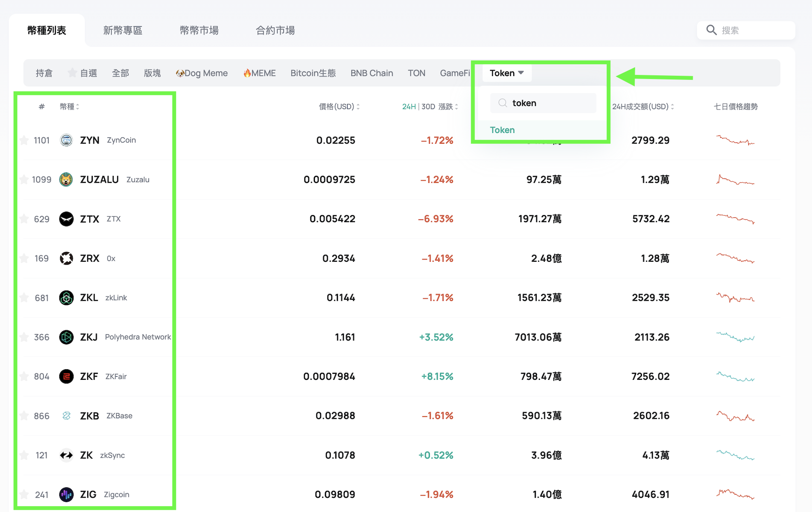Sort by 24H成交額(USD) column
The height and width of the screenshot is (512, 812).
pos(643,107)
